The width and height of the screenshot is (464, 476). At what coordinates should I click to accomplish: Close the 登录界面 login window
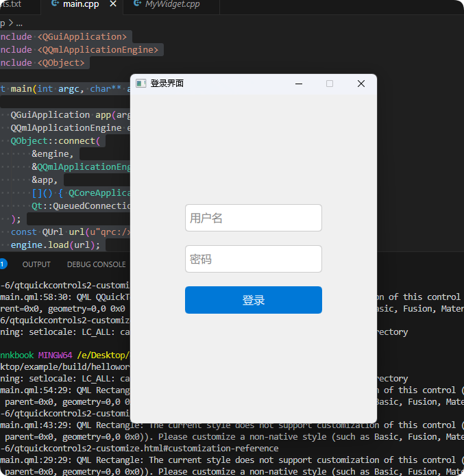coord(361,84)
